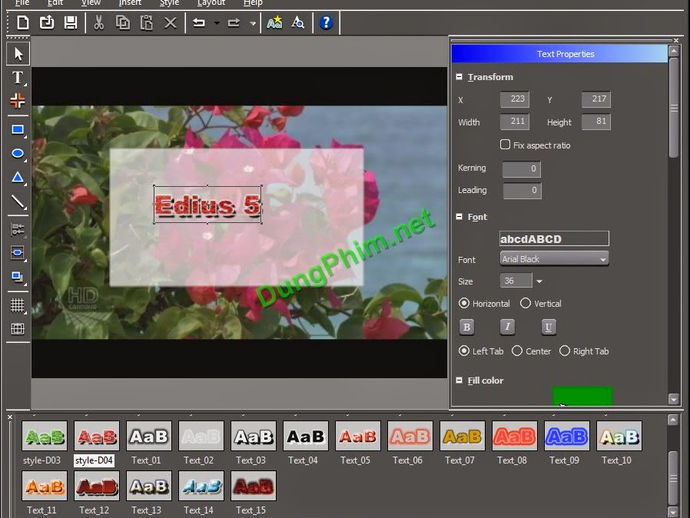The image size is (690, 518).
Task: Select the Horizontal text orientation
Action: point(463,303)
